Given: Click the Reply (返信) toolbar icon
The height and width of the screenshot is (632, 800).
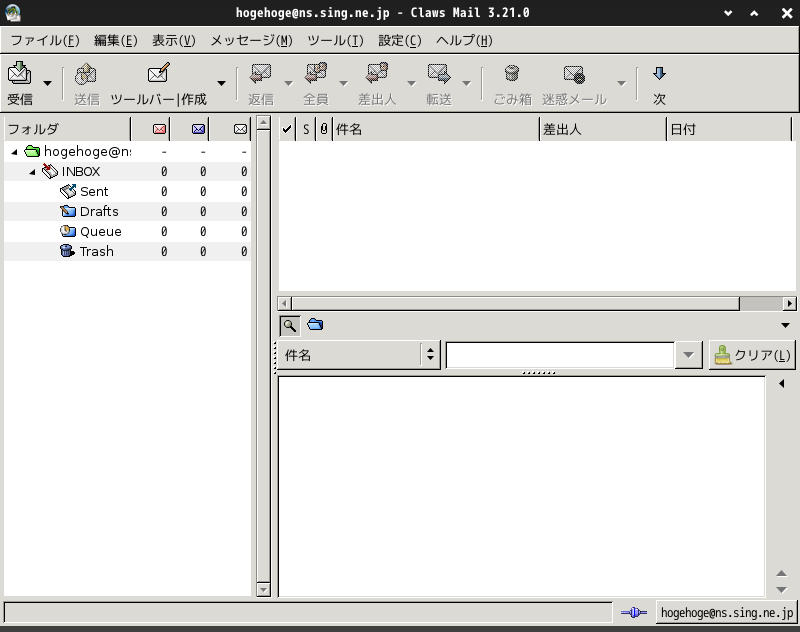Looking at the screenshot, I should (x=261, y=74).
